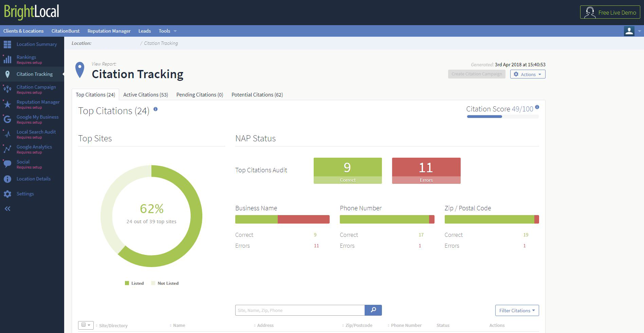Viewport: 644px width, 333px height.
Task: Open Reputation Manager top menu item
Action: 109,31
